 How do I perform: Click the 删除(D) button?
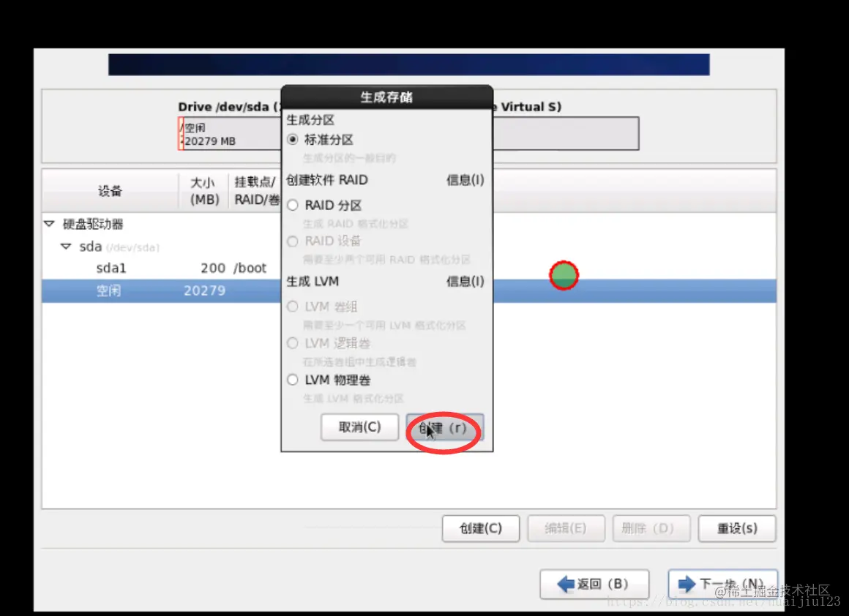(651, 528)
